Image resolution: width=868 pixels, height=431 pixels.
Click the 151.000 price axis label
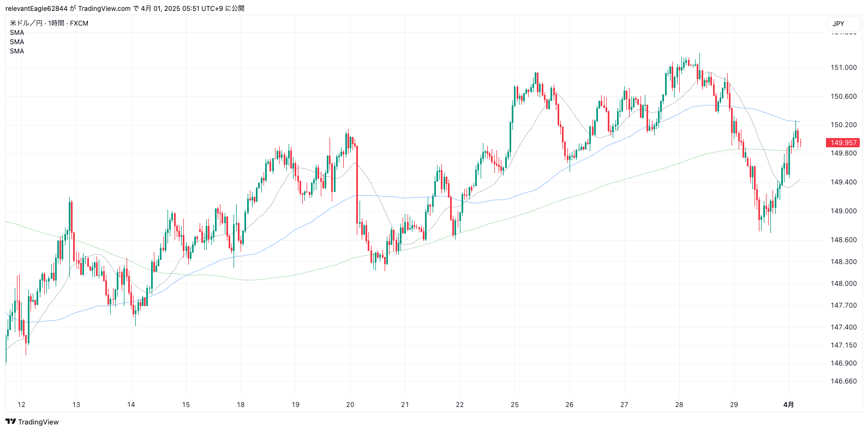pyautogui.click(x=843, y=68)
